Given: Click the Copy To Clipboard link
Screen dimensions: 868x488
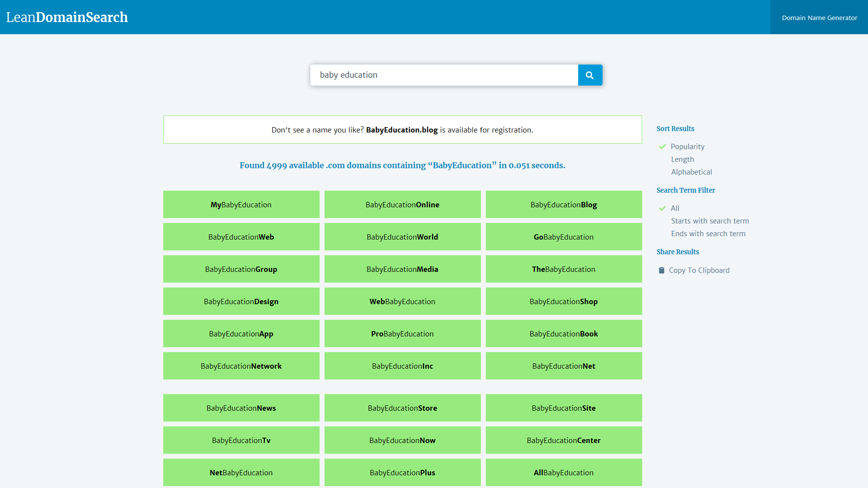Looking at the screenshot, I should coord(699,270).
